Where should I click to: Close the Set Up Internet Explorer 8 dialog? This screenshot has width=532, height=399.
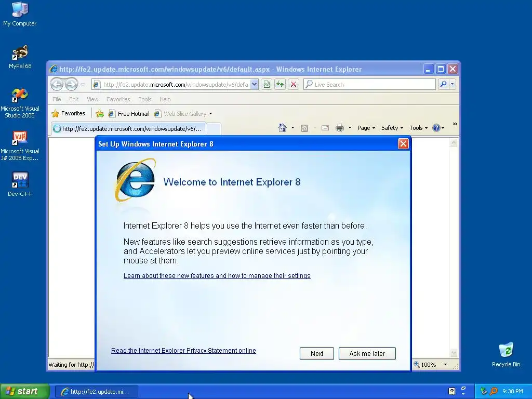[403, 144]
